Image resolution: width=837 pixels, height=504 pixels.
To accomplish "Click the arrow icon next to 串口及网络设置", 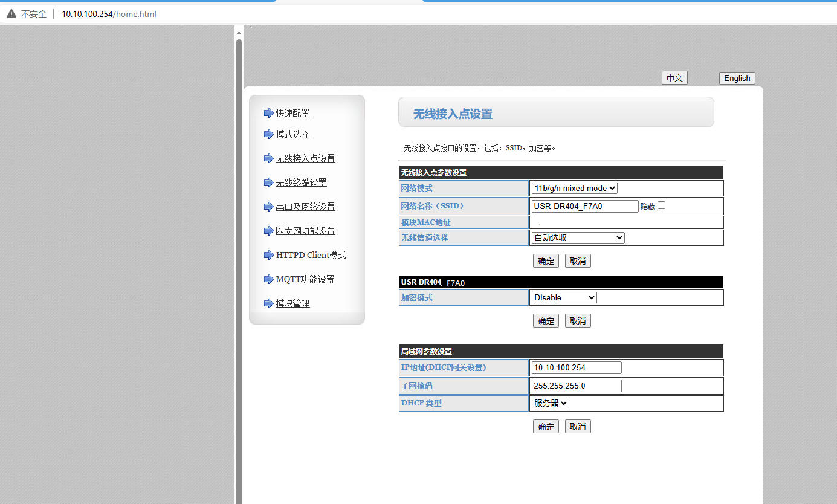I will (x=268, y=207).
